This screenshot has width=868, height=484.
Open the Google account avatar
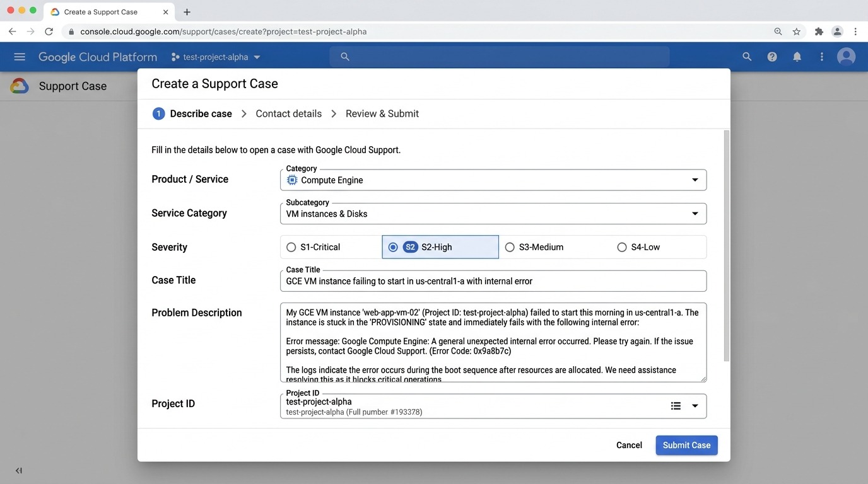[846, 57]
